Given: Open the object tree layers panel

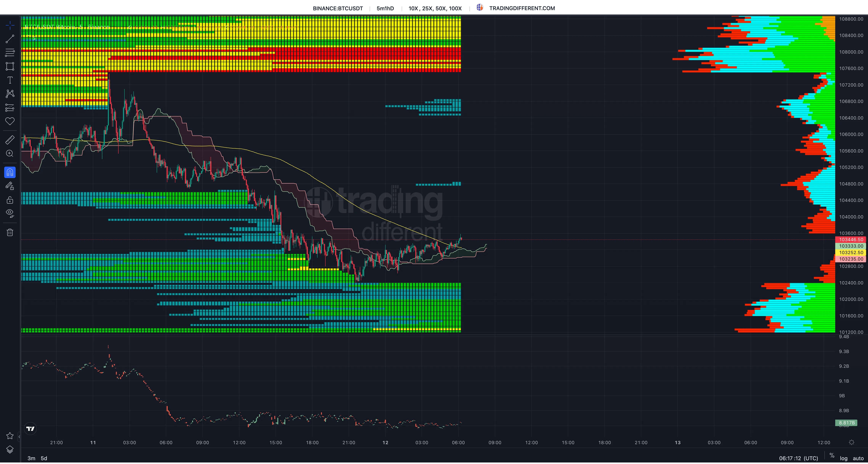Looking at the screenshot, I should (10, 450).
